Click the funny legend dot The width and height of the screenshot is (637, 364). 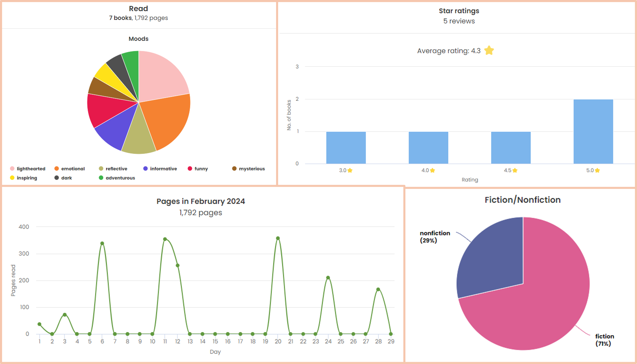[190, 169]
